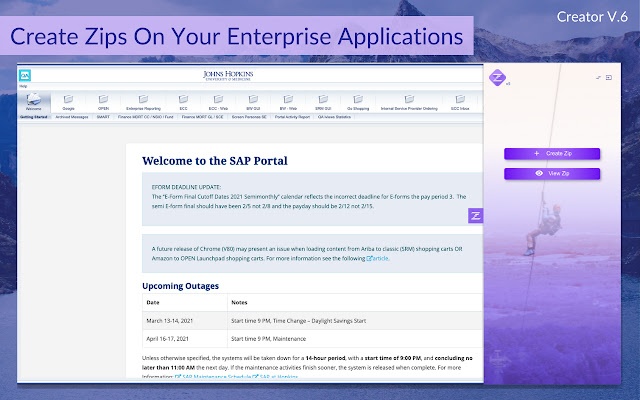
Task: Open the OPEN folder icon
Action: 103,99
